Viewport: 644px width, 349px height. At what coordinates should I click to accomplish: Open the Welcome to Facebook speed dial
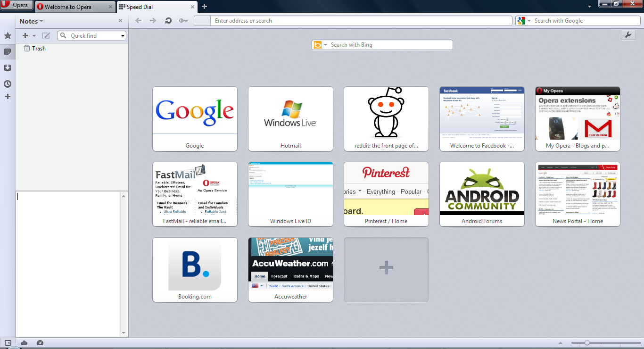(x=482, y=119)
